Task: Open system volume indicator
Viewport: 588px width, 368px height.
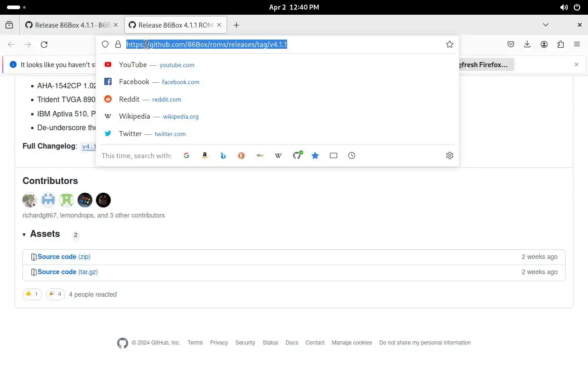Action: tap(564, 7)
